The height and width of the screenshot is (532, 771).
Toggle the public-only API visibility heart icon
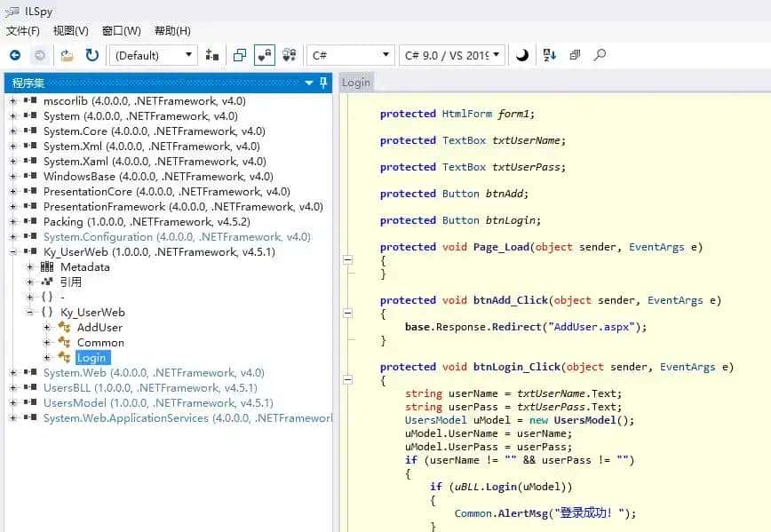point(264,54)
